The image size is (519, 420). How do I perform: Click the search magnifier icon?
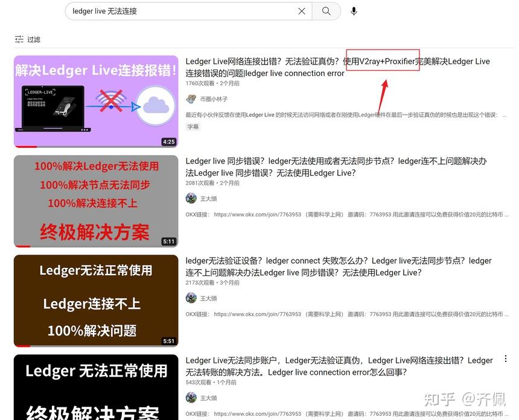point(326,11)
